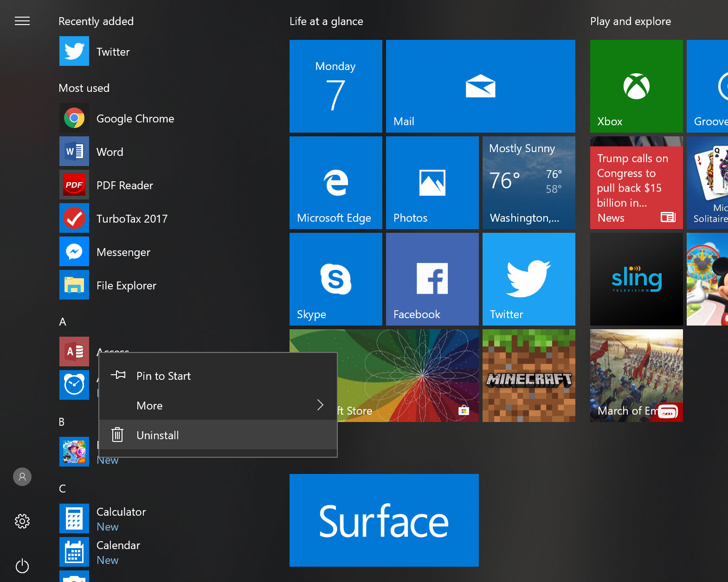Open the user account icon

tap(22, 477)
